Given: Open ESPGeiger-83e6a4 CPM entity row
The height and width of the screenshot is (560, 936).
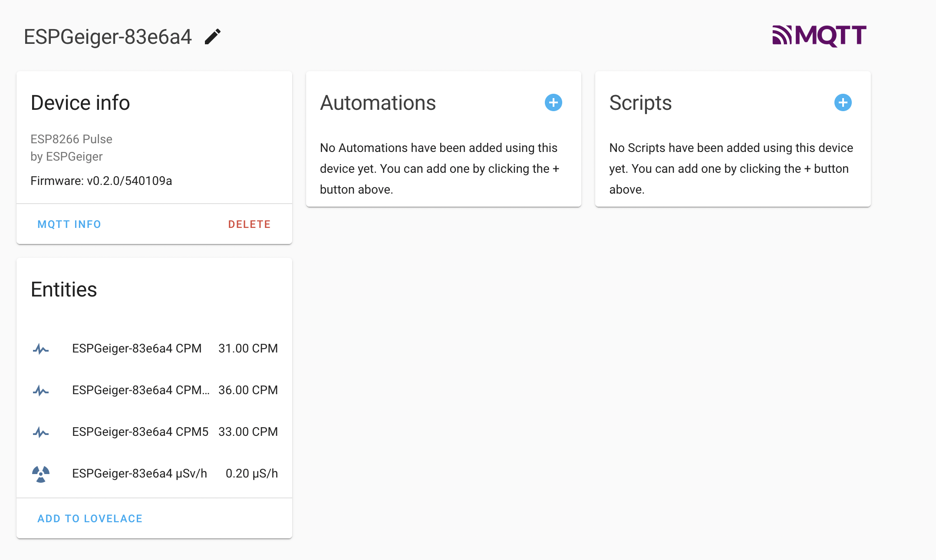Looking at the screenshot, I should coord(137,349).
